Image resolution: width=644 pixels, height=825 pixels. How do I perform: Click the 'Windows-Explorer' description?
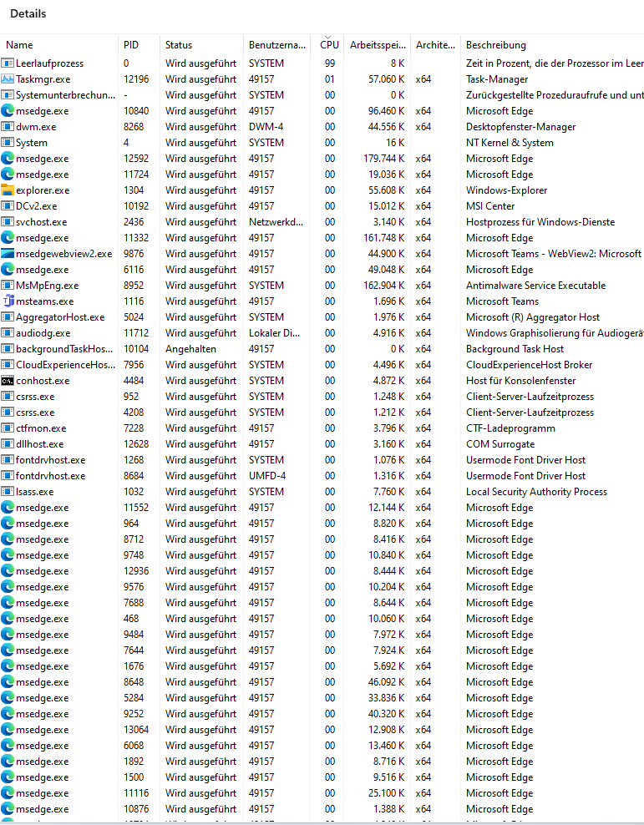pos(507,190)
